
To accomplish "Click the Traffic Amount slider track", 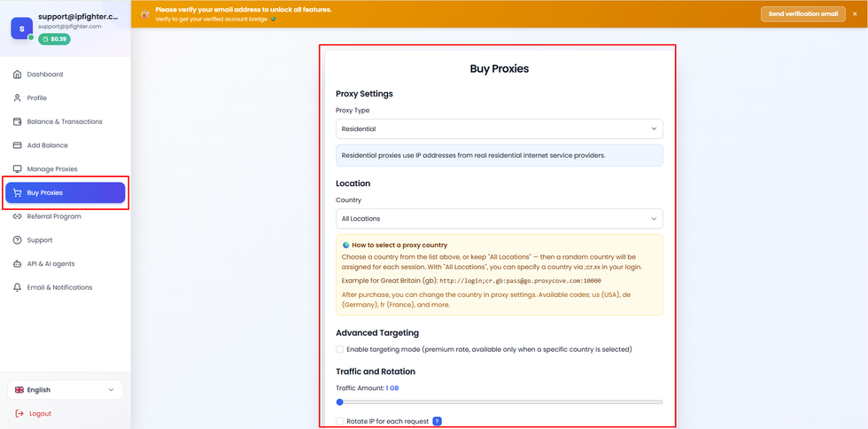I will point(500,402).
